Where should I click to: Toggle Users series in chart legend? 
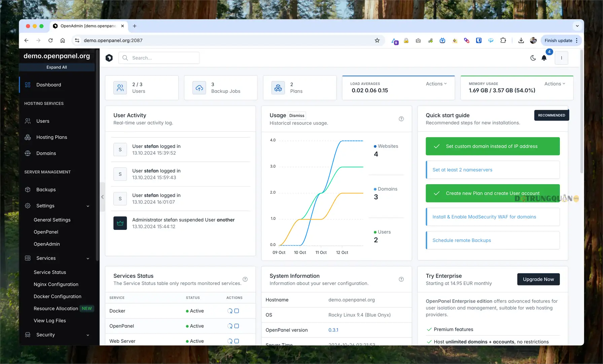382,232
